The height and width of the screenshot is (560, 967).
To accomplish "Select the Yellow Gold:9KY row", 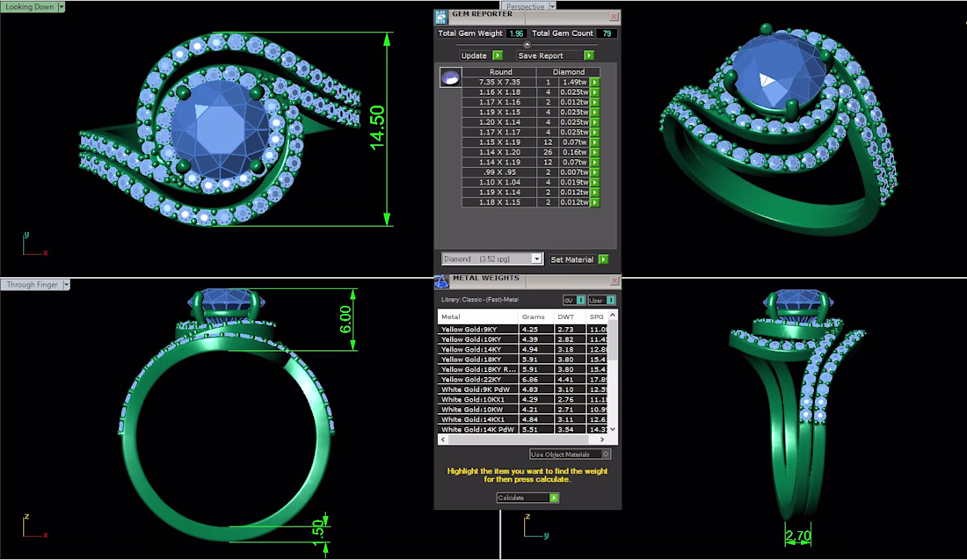I will pos(523,330).
